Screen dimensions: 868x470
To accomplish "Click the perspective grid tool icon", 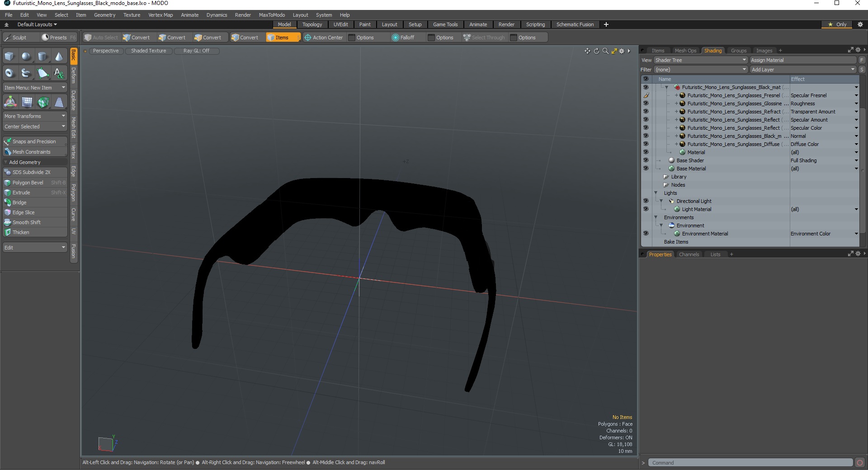I will point(59,103).
